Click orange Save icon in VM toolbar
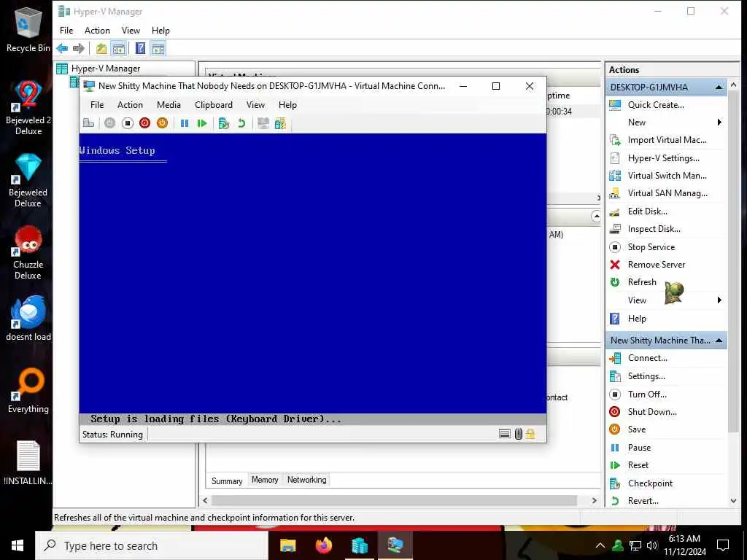The image size is (747, 560). tap(163, 123)
